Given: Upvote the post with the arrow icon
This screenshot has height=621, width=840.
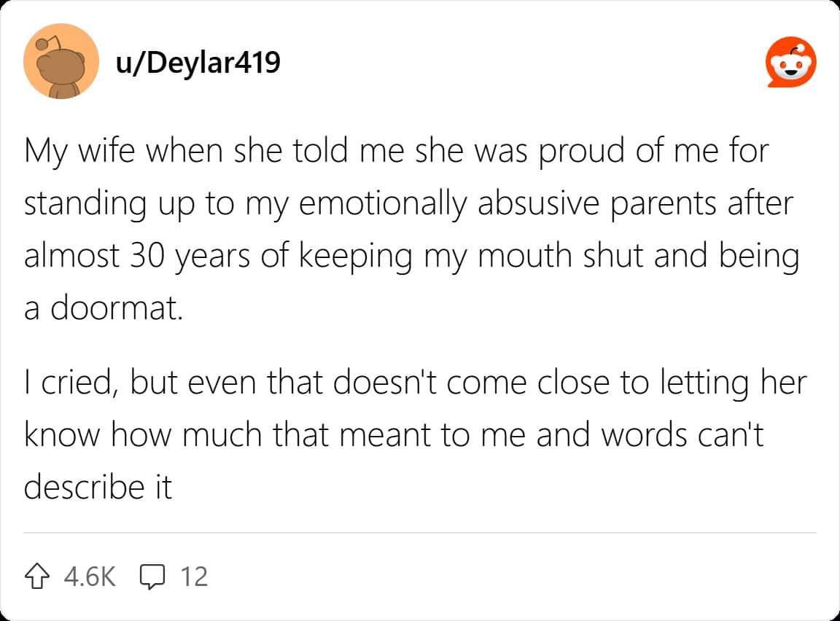Looking at the screenshot, I should 37,576.
